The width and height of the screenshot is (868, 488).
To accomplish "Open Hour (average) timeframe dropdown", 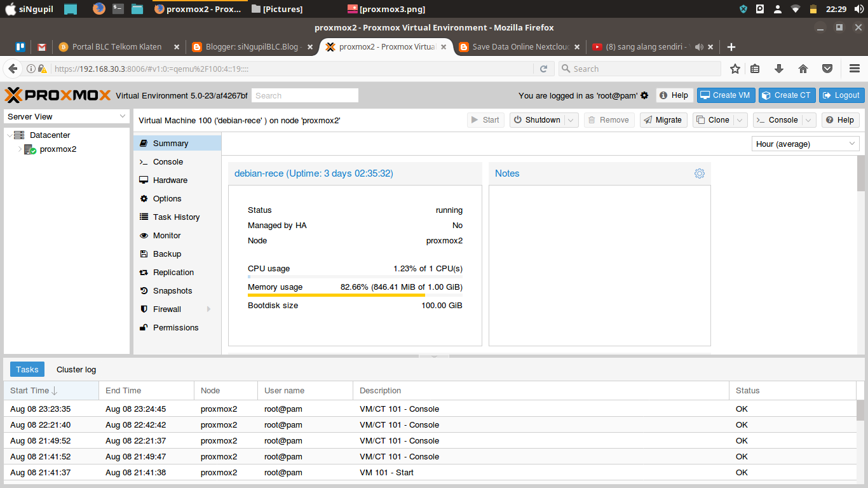I will pos(806,144).
